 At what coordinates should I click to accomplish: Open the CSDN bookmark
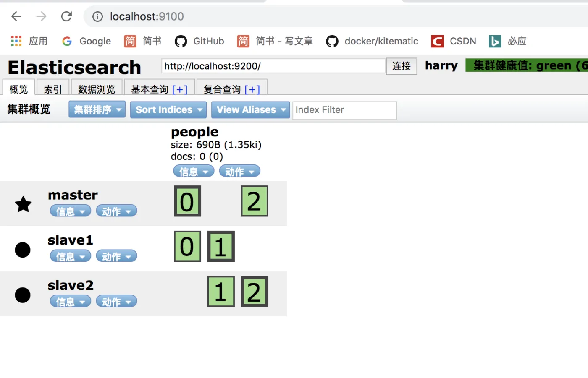pyautogui.click(x=454, y=41)
